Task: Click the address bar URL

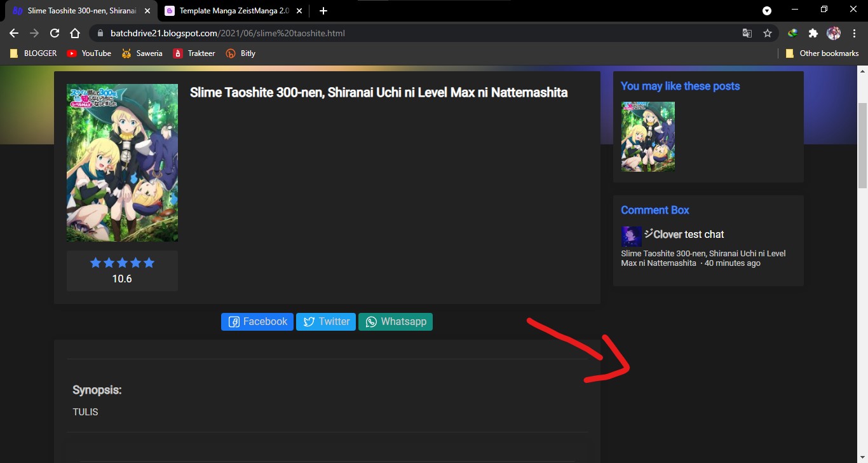Action: point(227,33)
